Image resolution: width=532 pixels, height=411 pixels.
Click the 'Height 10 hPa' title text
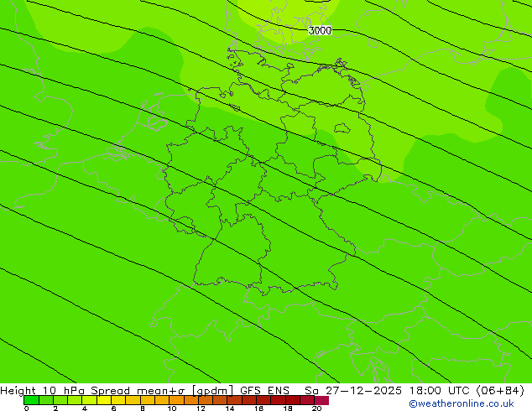tap(43, 391)
